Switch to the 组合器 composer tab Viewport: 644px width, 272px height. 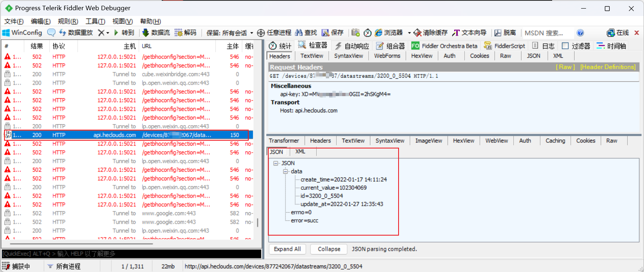click(390, 46)
